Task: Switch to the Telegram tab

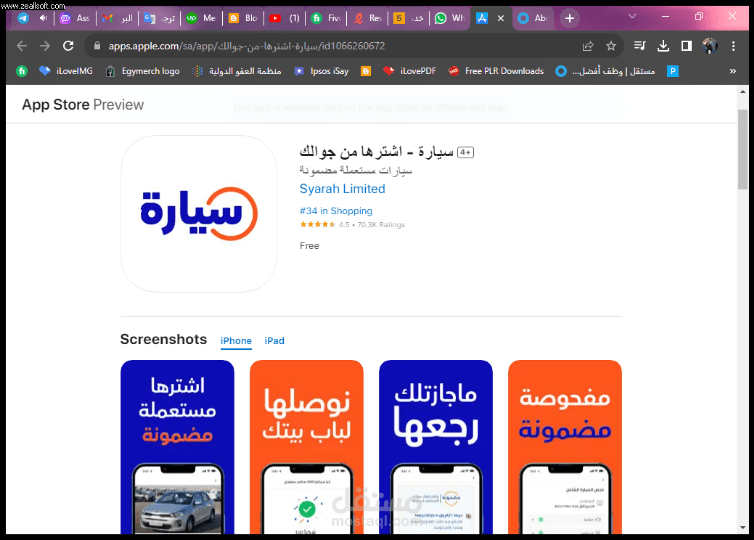Action: tap(23, 18)
